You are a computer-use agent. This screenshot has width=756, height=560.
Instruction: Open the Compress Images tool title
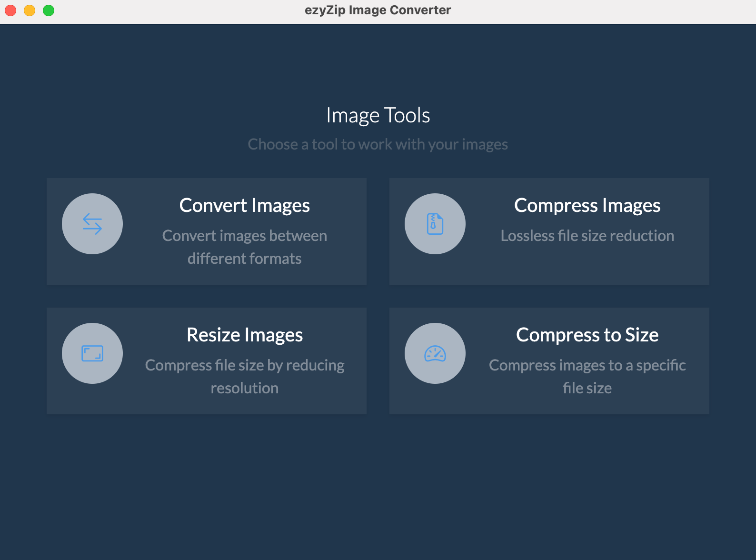[587, 206]
